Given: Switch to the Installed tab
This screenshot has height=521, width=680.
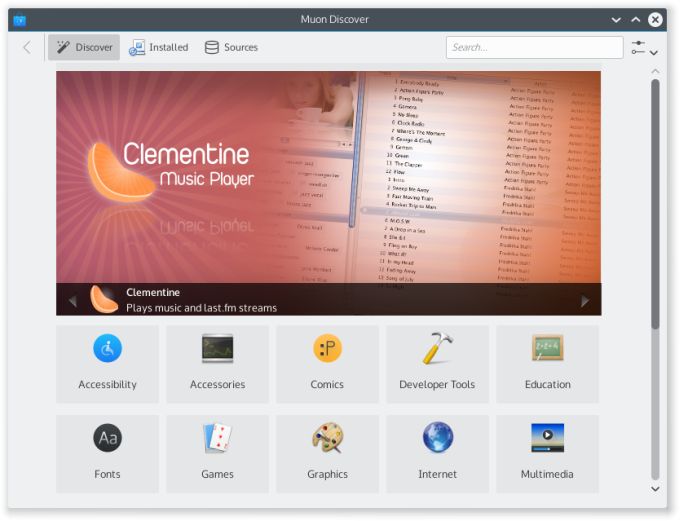Looking at the screenshot, I should [158, 47].
